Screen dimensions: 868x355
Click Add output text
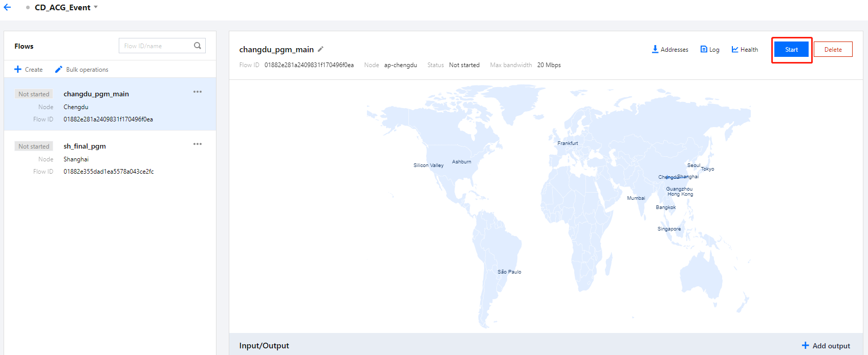[x=831, y=346]
